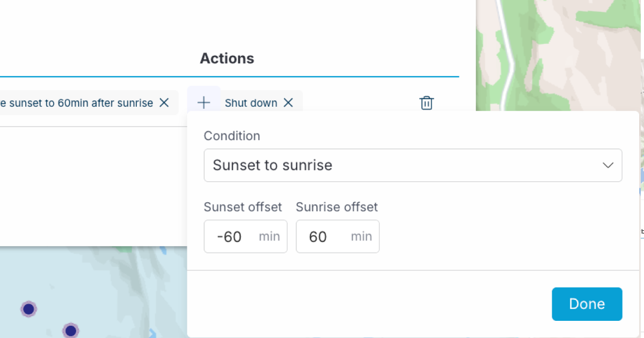Open the Condition dropdown showing Sunset to sunrise

[x=413, y=165]
